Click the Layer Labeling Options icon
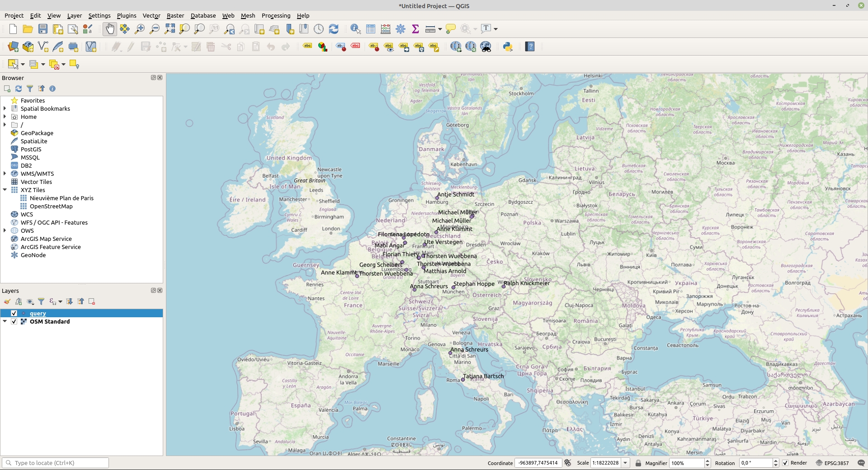The image size is (868, 470). point(307,47)
